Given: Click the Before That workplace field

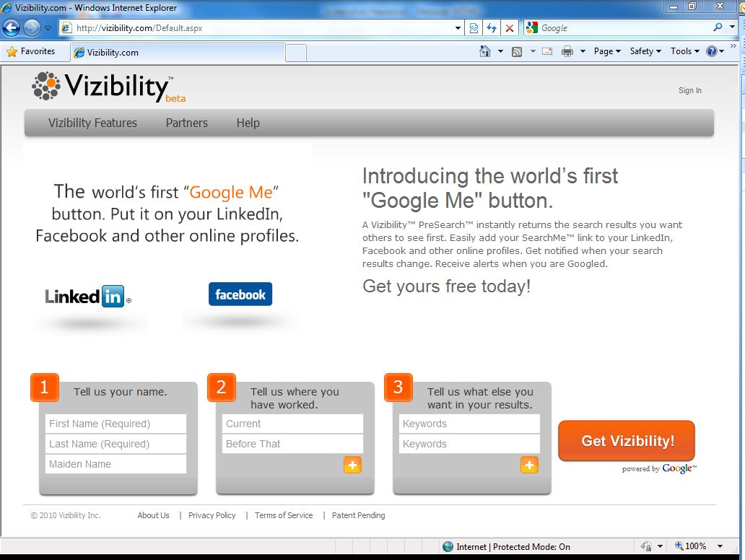Looking at the screenshot, I should click(292, 444).
